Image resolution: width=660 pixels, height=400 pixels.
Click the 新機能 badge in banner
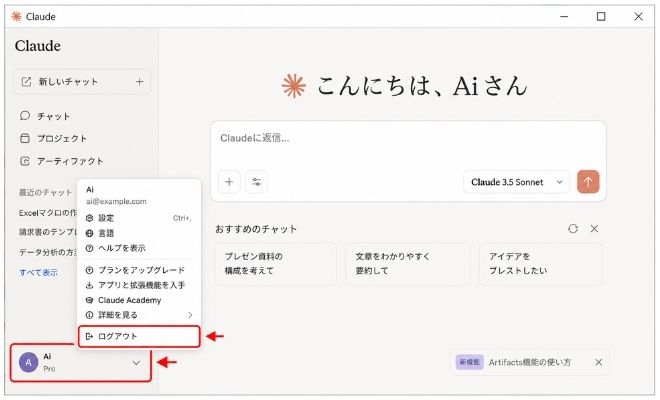(x=469, y=362)
